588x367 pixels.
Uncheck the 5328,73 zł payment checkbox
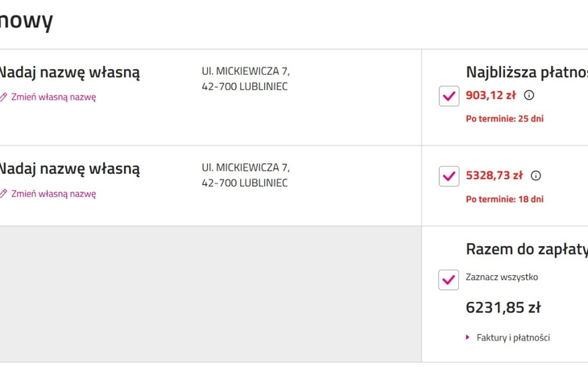click(449, 176)
